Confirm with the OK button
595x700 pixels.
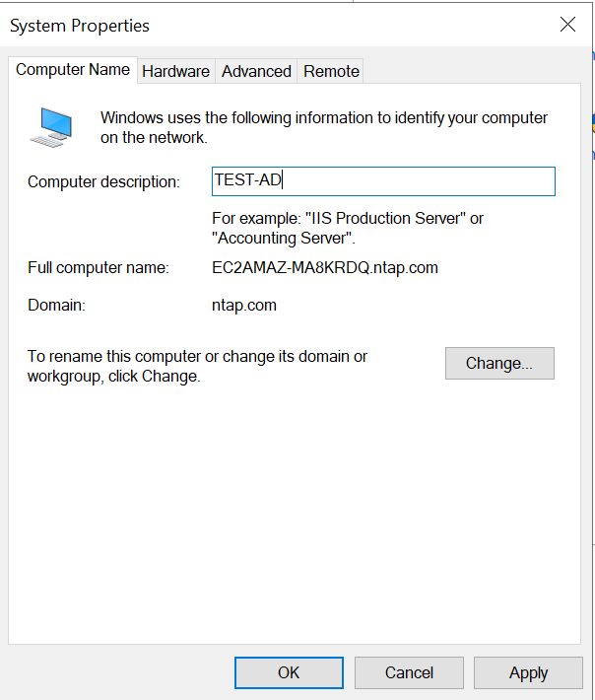(x=289, y=672)
